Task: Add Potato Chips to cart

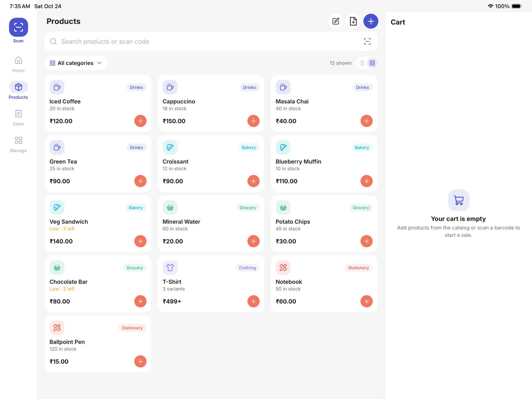Action: [x=366, y=241]
